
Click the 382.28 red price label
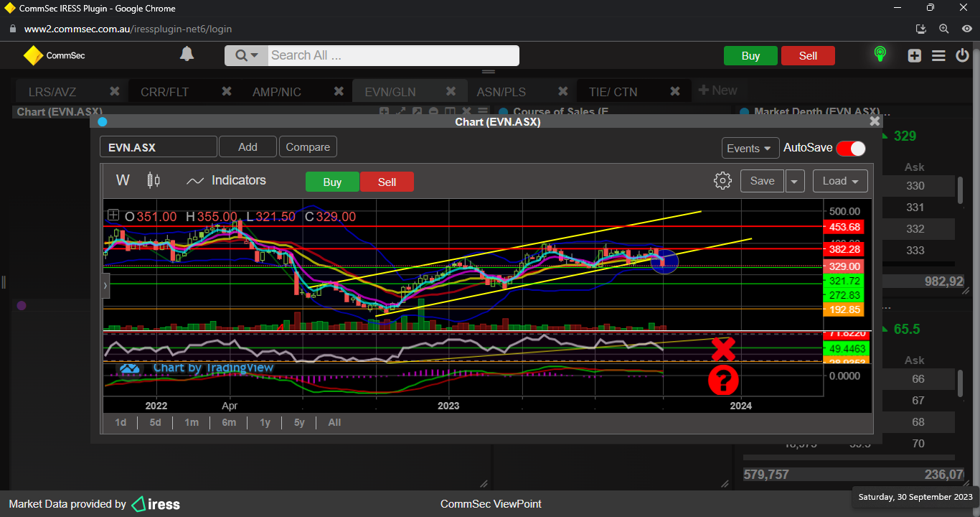tap(844, 249)
